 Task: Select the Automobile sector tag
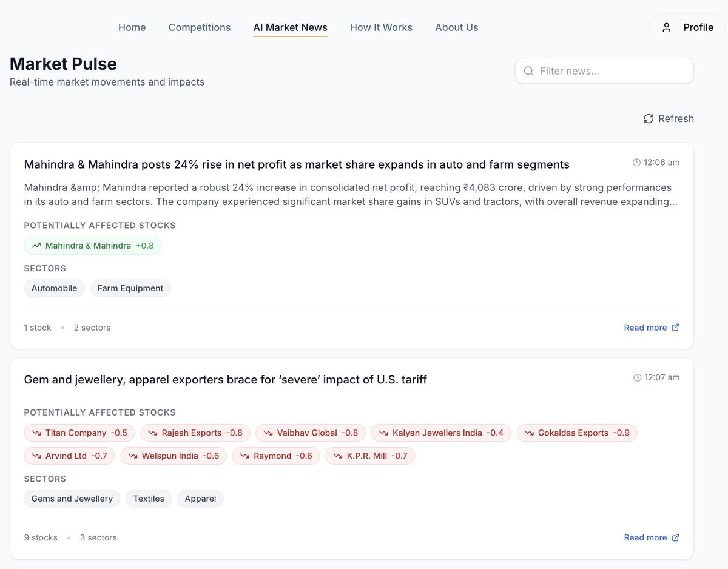tap(54, 288)
